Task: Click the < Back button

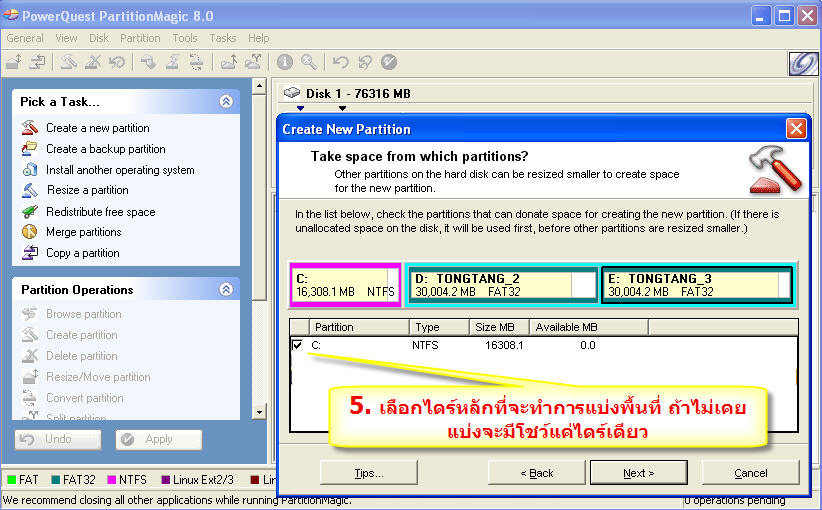Action: (x=537, y=473)
